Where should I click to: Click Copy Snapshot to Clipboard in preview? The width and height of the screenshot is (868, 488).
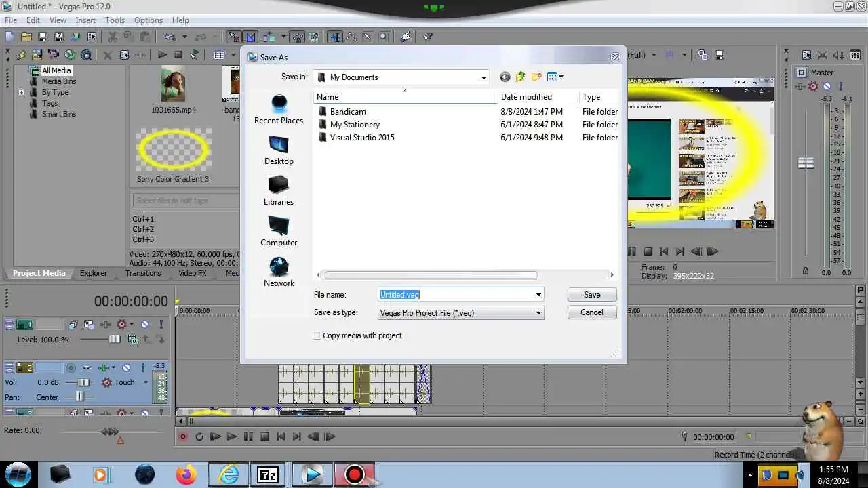[703, 55]
